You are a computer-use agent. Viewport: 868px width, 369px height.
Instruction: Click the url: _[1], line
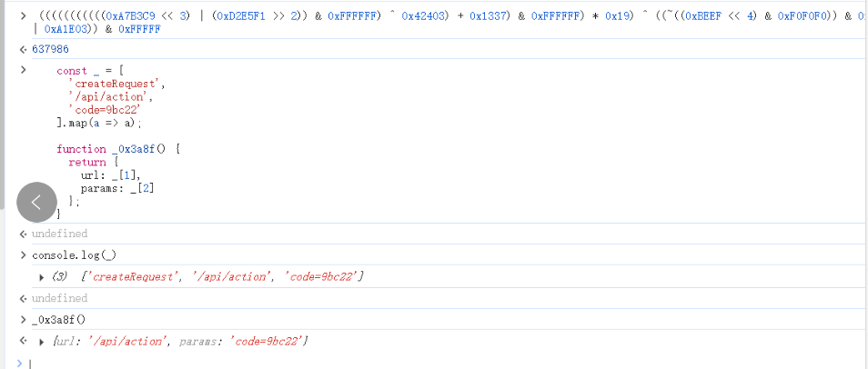click(x=111, y=175)
